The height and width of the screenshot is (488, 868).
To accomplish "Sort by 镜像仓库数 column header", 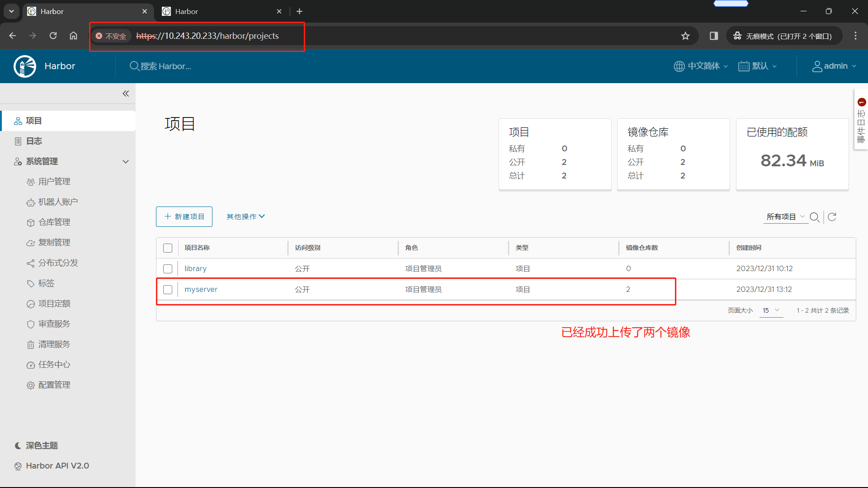I will point(642,248).
